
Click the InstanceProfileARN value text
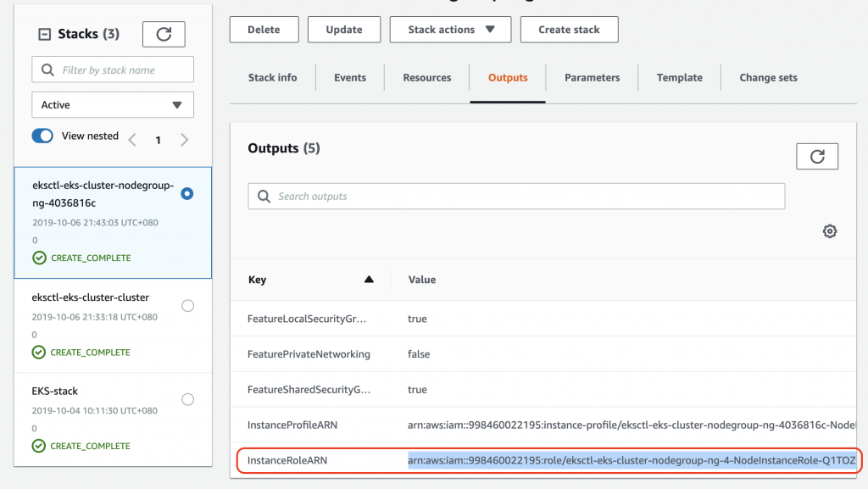pyautogui.click(x=632, y=425)
